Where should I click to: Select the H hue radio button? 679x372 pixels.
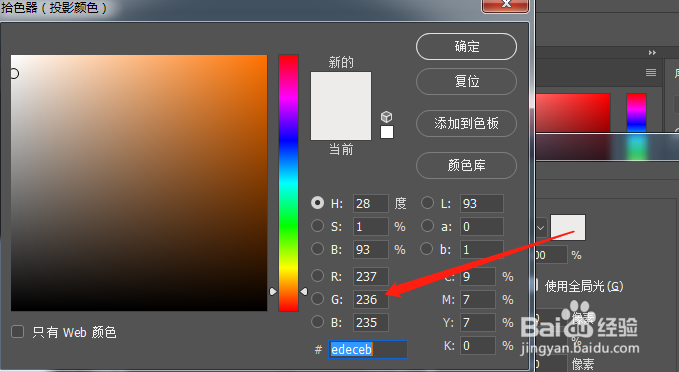pos(317,203)
